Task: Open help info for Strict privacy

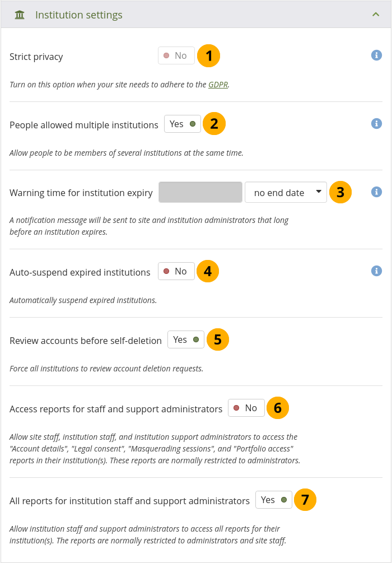Action: 377,55
